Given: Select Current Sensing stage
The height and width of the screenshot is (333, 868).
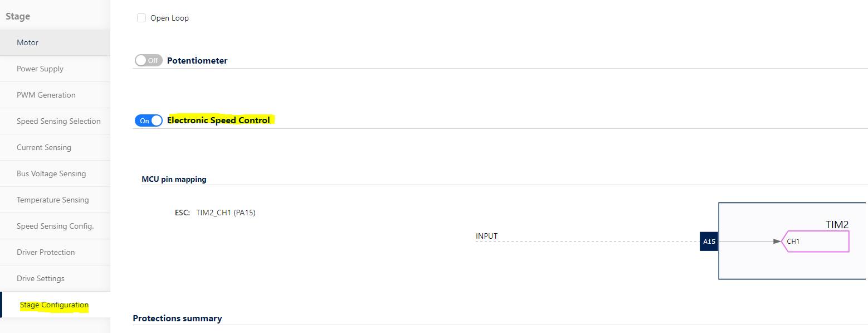Looking at the screenshot, I should coord(55,147).
